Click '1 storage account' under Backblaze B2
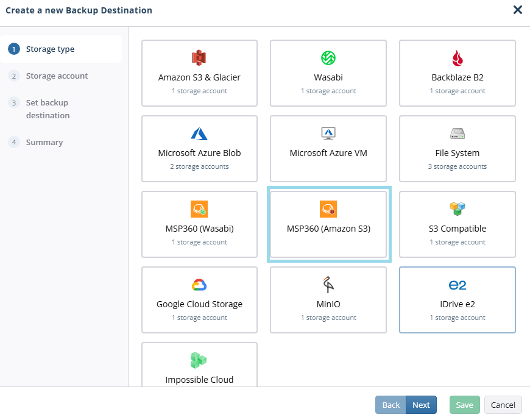530x420 pixels. pyautogui.click(x=458, y=91)
